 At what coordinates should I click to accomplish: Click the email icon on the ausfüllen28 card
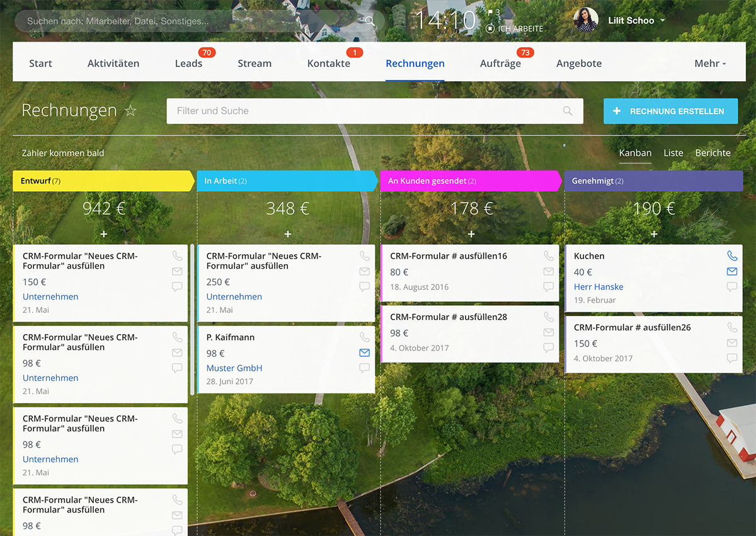click(x=548, y=332)
